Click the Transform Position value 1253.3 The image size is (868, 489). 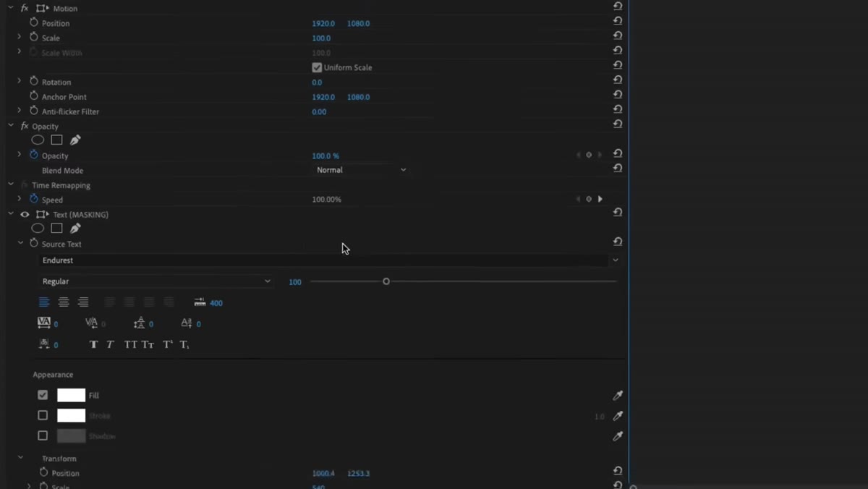coord(358,474)
